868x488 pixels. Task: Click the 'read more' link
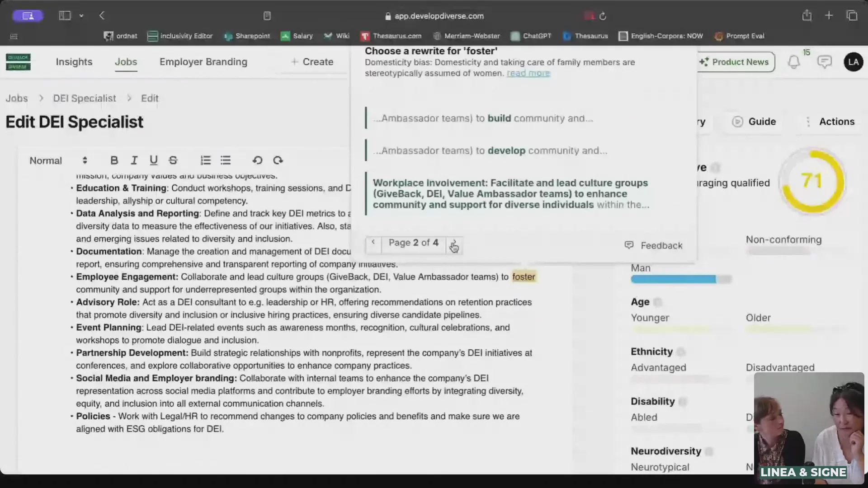point(528,73)
